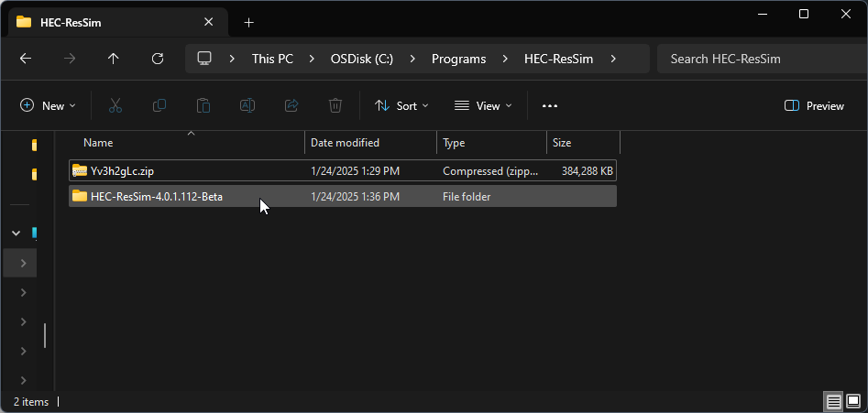
Task: Expand chevron before This PC in path
Action: pos(232,59)
